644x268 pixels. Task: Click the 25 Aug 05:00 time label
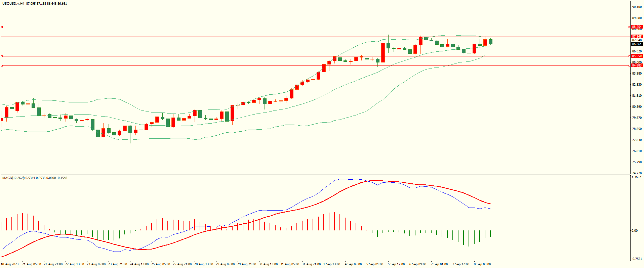[x=161, y=264]
